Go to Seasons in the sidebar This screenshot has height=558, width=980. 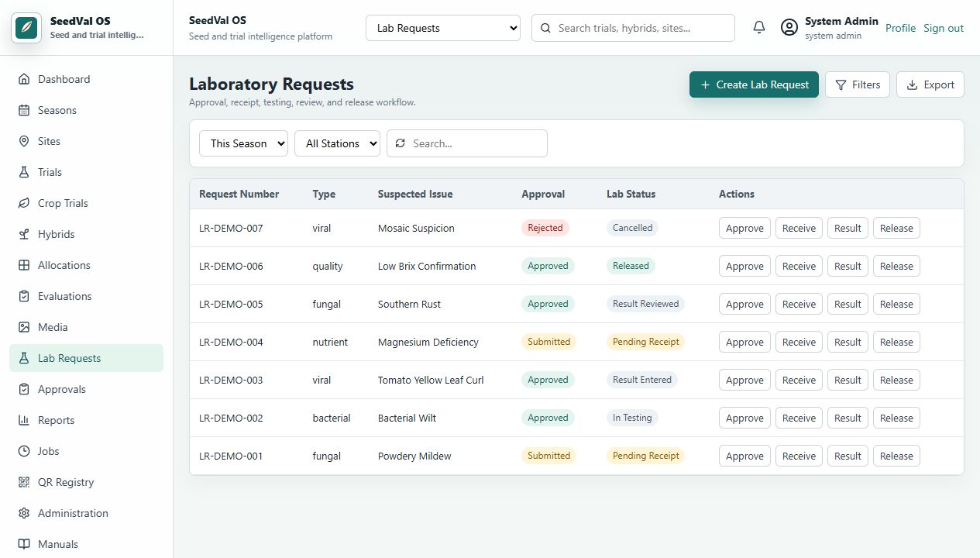86,110
